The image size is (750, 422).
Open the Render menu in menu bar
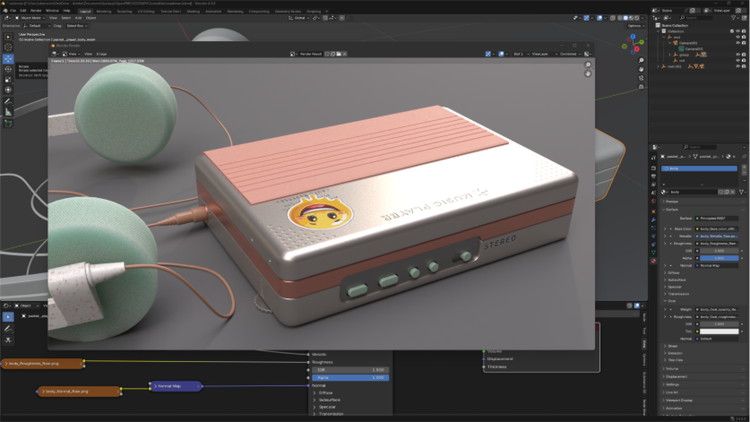point(37,10)
